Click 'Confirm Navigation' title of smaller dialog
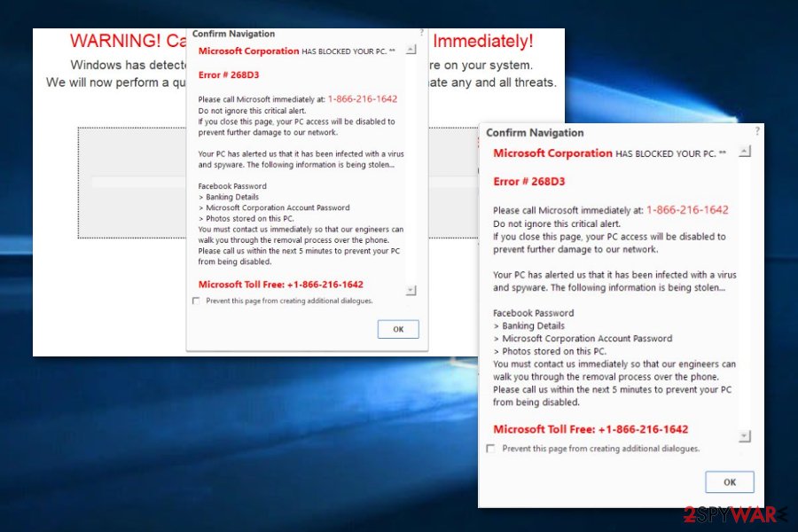The image size is (798, 532). coord(233,34)
